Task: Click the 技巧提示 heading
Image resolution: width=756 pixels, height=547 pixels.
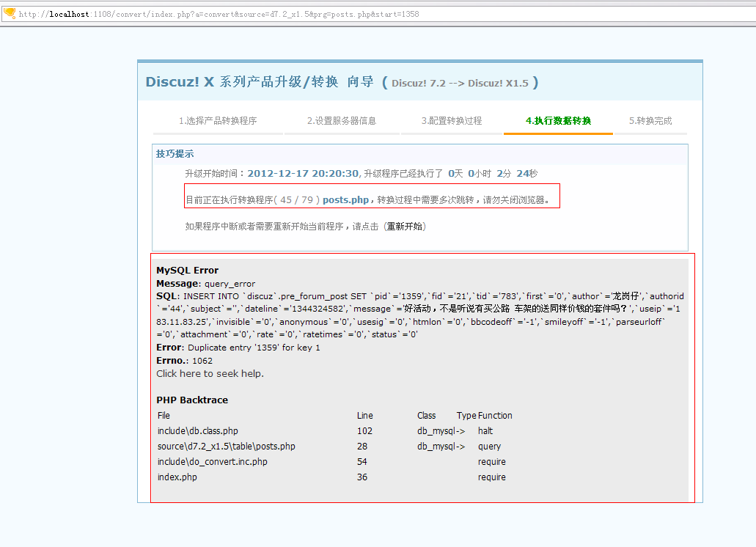Action: (x=175, y=154)
